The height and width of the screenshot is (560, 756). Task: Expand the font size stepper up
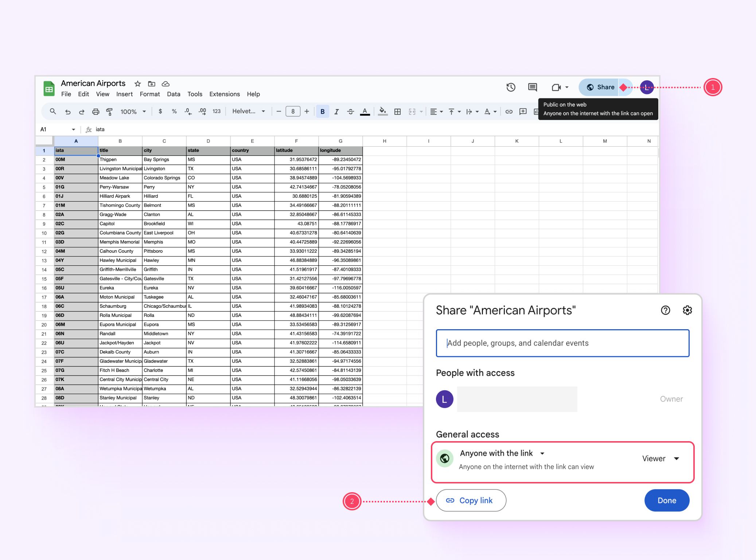(x=307, y=112)
